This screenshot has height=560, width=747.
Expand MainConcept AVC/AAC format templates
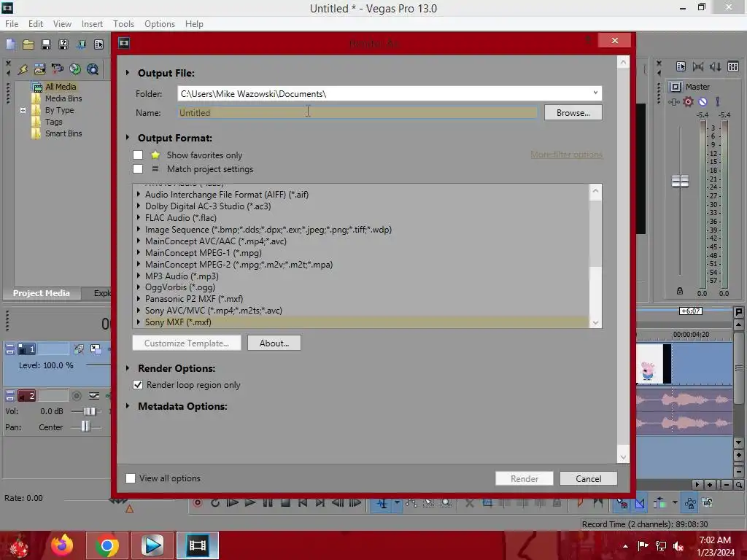(139, 241)
